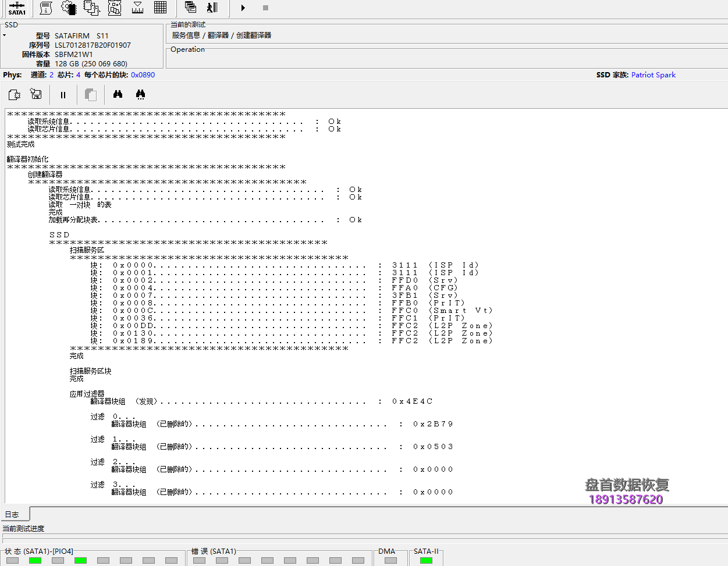Click block 0x0007 3FB1 Srv row
This screenshot has width=728, height=566.
pyautogui.click(x=275, y=296)
